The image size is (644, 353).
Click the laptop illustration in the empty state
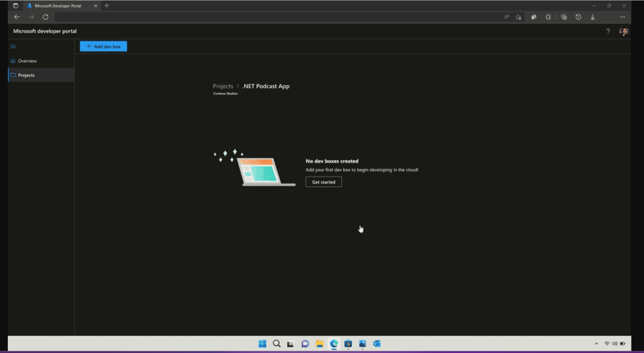click(x=255, y=168)
